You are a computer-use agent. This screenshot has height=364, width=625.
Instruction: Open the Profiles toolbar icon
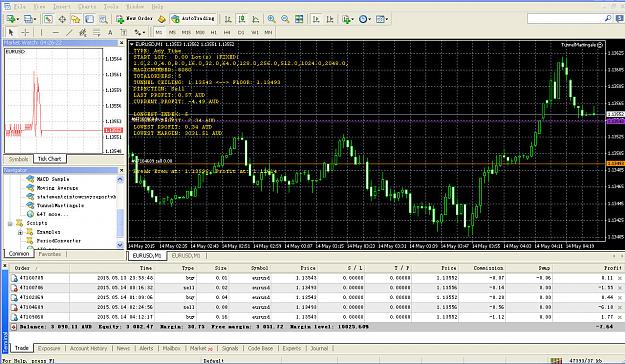pos(28,19)
